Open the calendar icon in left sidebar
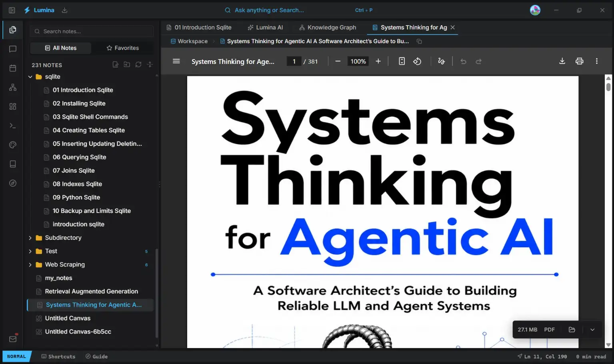The height and width of the screenshot is (364, 614). (x=13, y=68)
